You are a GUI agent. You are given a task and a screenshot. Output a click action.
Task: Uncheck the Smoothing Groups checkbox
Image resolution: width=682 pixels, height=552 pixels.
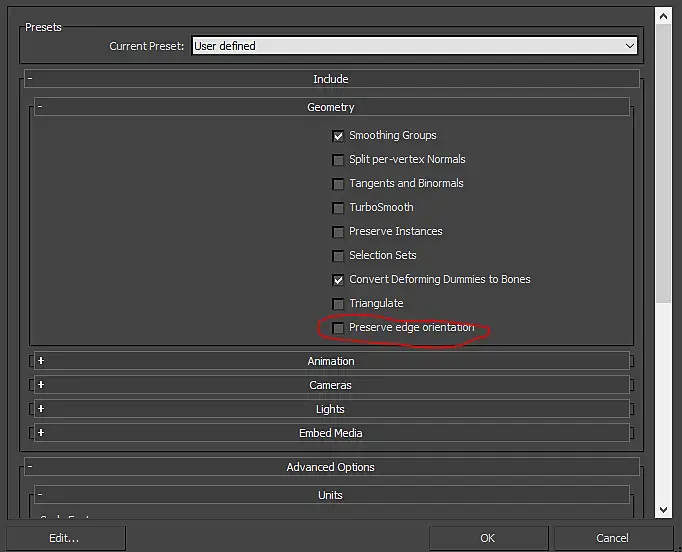(338, 136)
